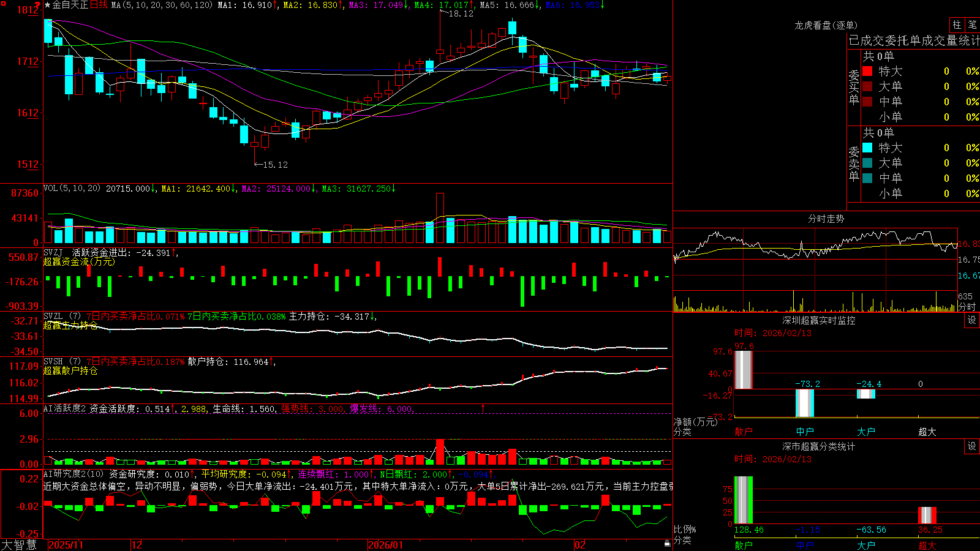Viewport: 980px width, 551px height.
Task: Click the 强势线: 3.000 label
Action: tap(312, 408)
